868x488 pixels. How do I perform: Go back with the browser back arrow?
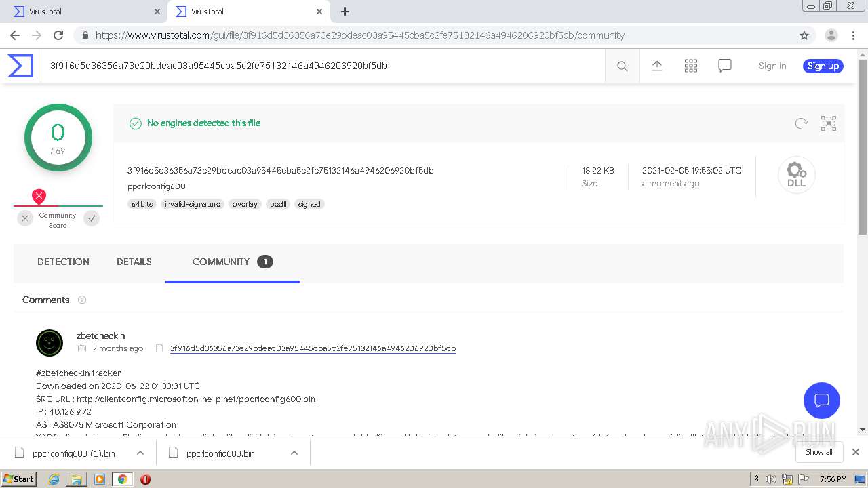[15, 35]
